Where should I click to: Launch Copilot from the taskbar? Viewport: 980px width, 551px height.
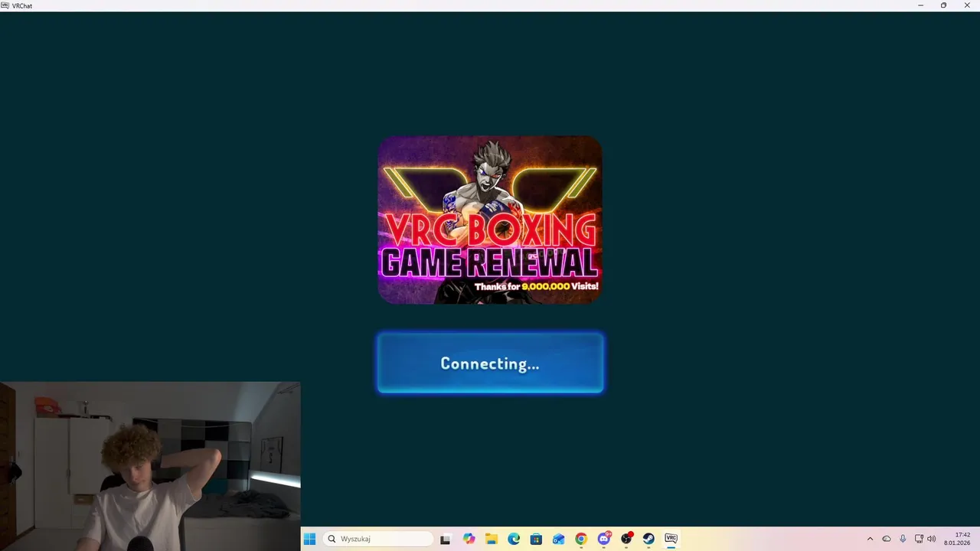point(469,539)
